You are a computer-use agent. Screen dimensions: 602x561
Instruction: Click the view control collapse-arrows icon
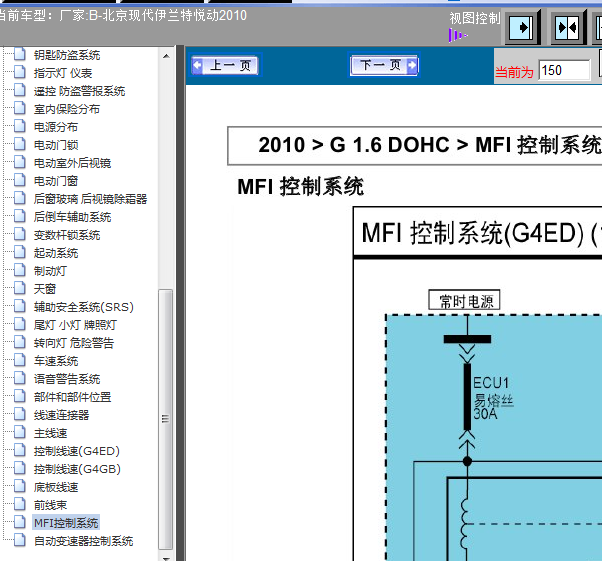click(568, 28)
